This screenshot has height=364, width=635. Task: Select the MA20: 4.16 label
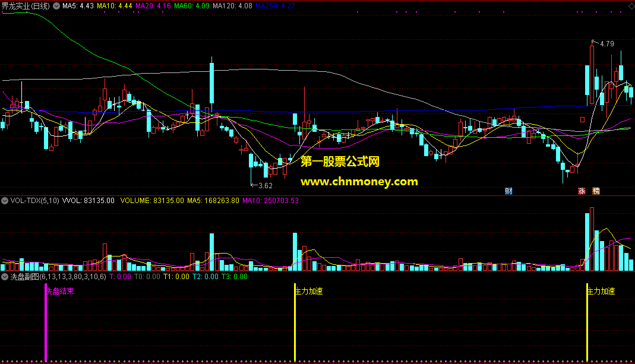coord(153,6)
